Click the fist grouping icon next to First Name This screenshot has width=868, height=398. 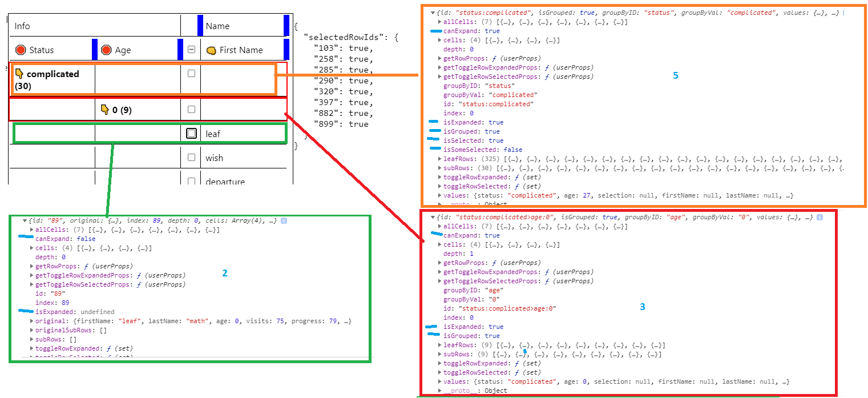212,50
